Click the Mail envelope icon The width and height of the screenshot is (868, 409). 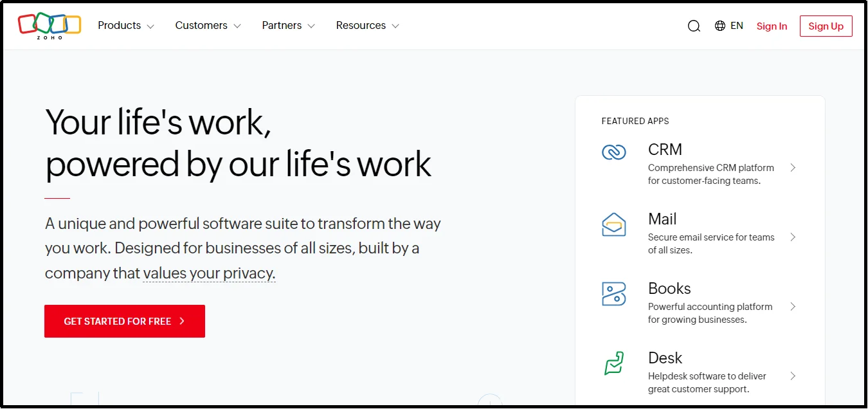[613, 224]
